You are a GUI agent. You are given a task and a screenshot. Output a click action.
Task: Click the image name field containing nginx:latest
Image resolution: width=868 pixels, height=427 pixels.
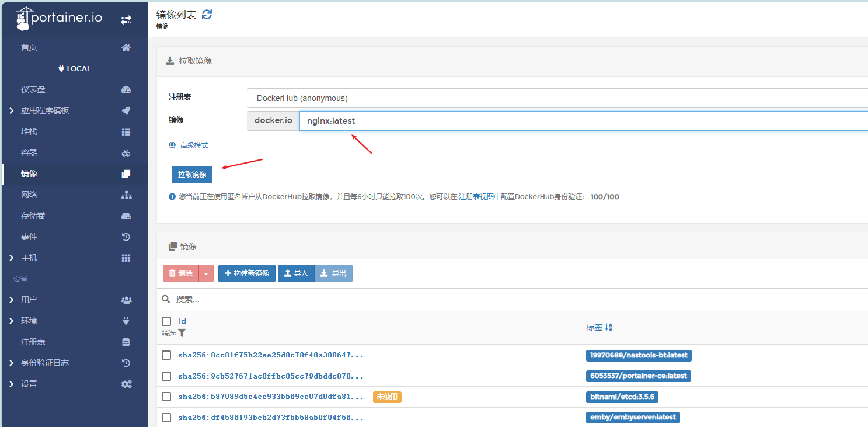click(584, 121)
